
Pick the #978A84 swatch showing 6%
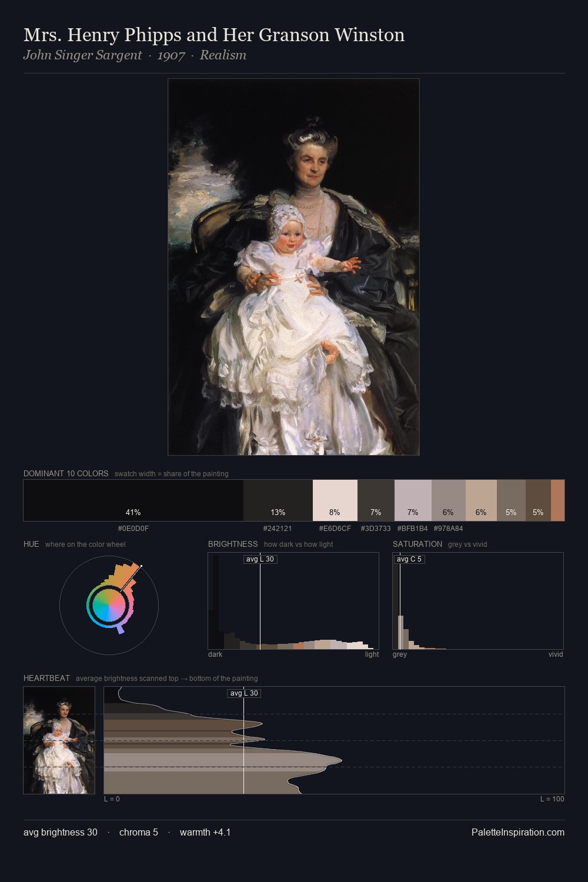[x=449, y=500]
